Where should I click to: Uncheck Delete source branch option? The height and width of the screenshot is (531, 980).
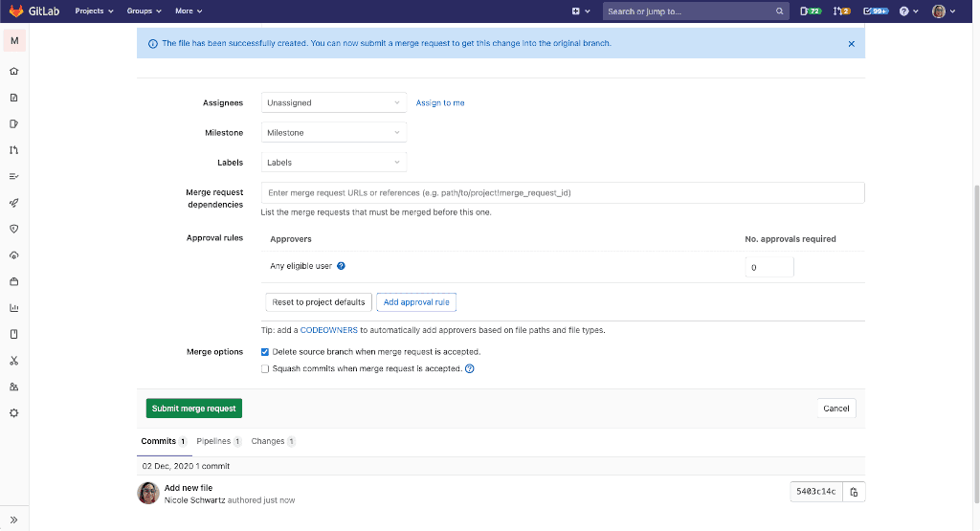coord(265,352)
